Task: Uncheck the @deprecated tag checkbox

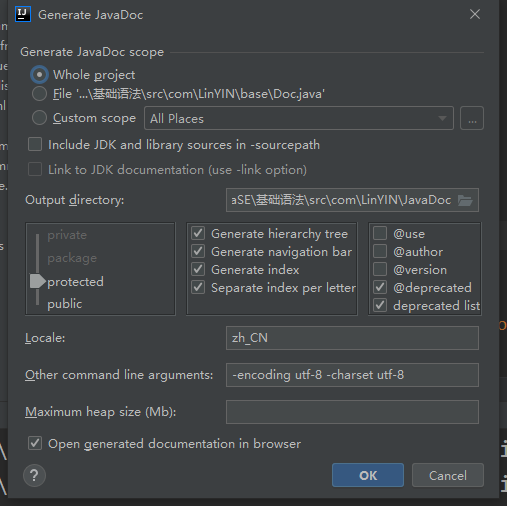Action: point(380,287)
